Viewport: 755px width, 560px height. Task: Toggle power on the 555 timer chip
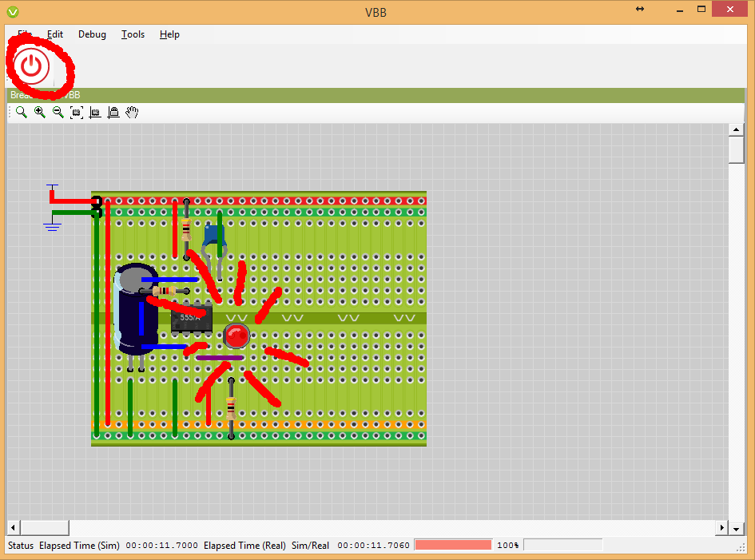(x=191, y=319)
